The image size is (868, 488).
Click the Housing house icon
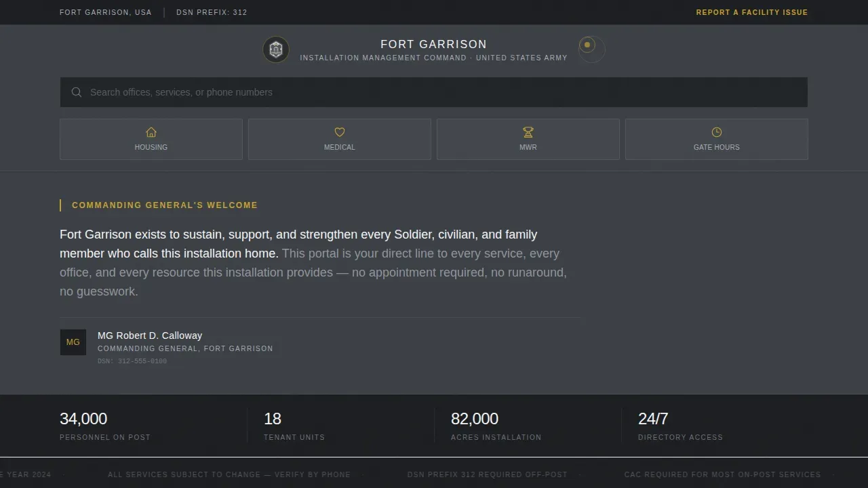(151, 132)
